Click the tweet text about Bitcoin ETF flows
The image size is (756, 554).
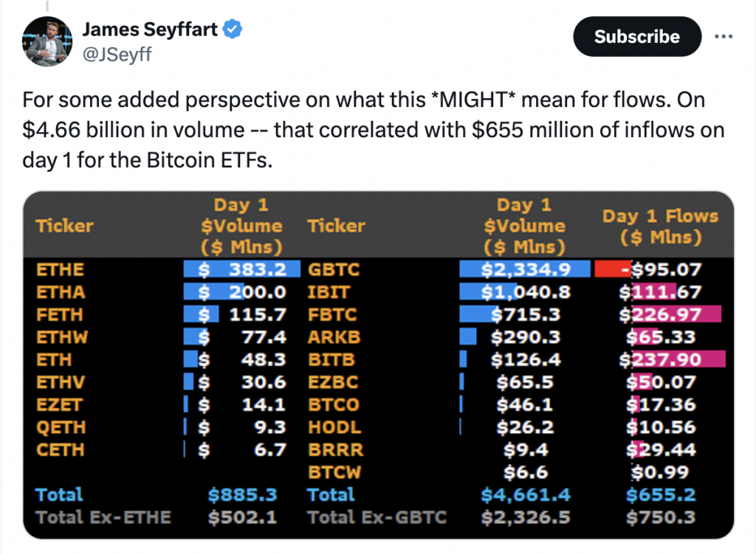pyautogui.click(x=373, y=130)
